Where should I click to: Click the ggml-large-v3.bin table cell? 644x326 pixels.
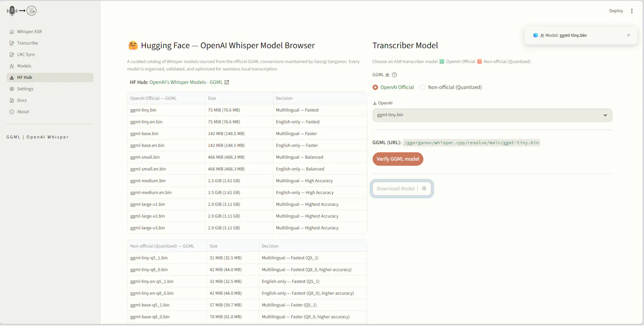click(166, 228)
